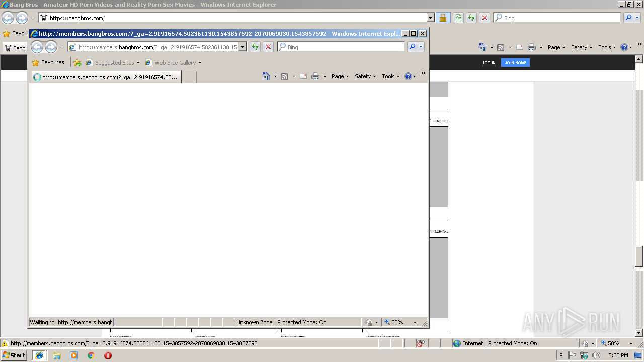The width and height of the screenshot is (644, 362).
Task: Click Bing search box in main browser window
Action: coord(557,18)
